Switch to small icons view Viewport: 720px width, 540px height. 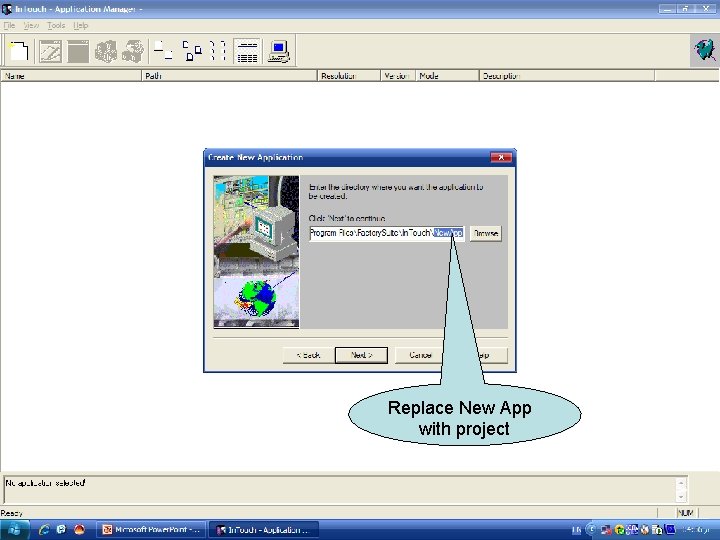click(x=191, y=51)
